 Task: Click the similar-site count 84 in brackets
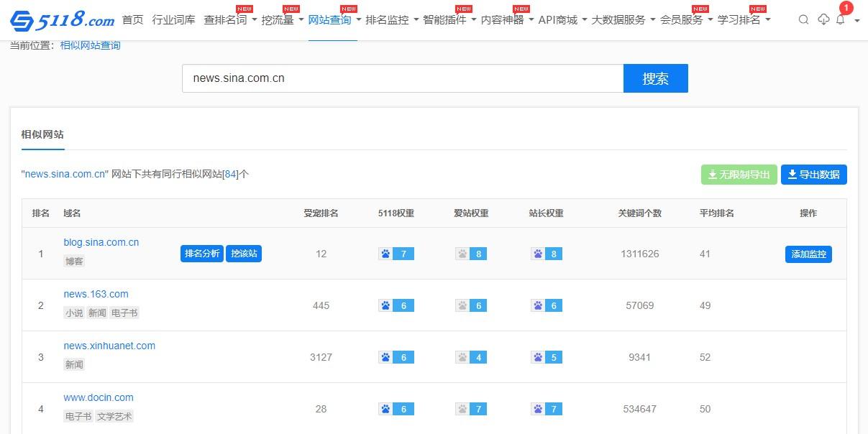point(230,174)
